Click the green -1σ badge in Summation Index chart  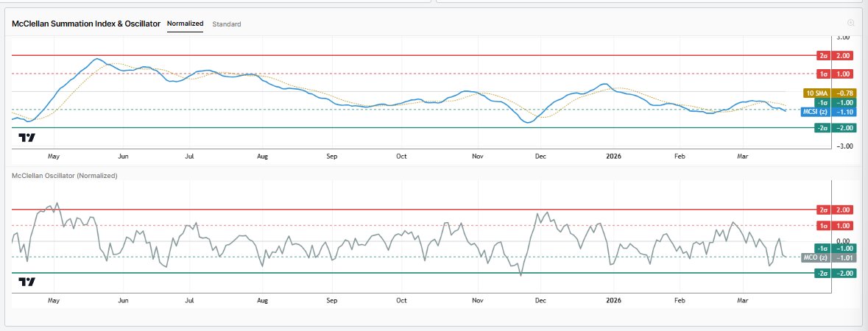click(x=822, y=102)
